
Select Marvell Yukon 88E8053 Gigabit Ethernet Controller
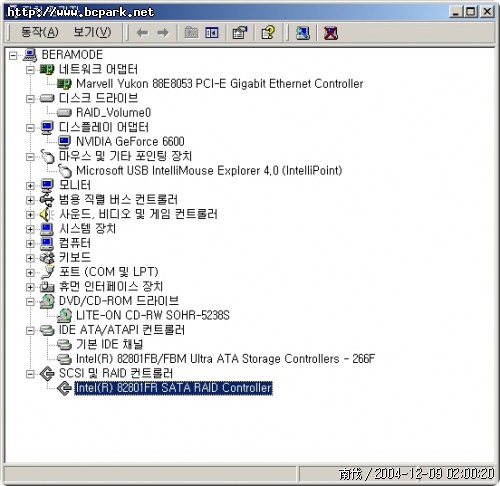click(219, 84)
